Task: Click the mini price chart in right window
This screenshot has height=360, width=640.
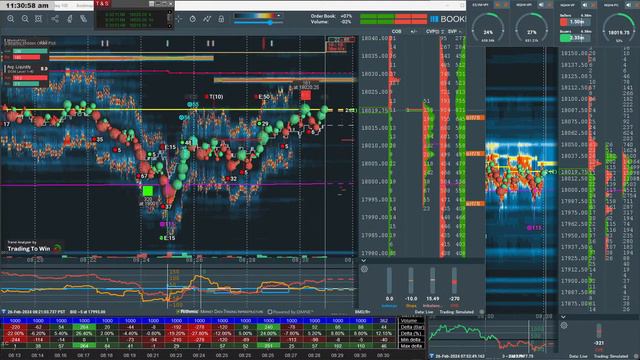Action: pos(492,337)
